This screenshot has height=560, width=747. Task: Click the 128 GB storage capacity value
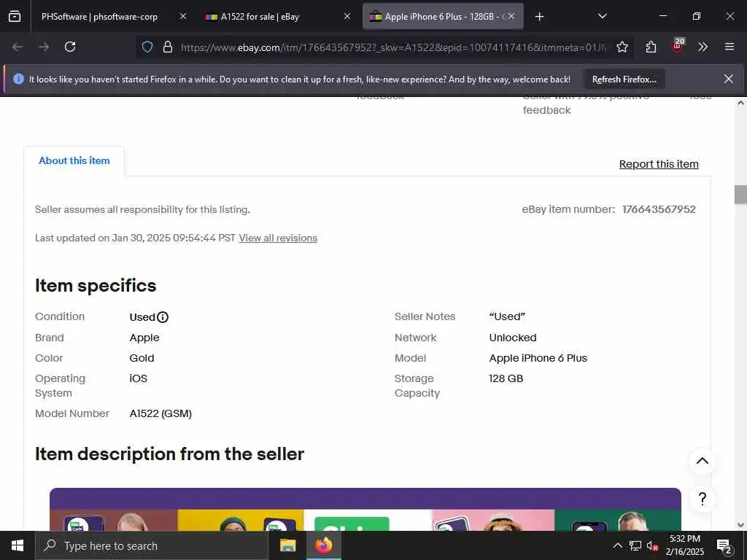coord(506,378)
